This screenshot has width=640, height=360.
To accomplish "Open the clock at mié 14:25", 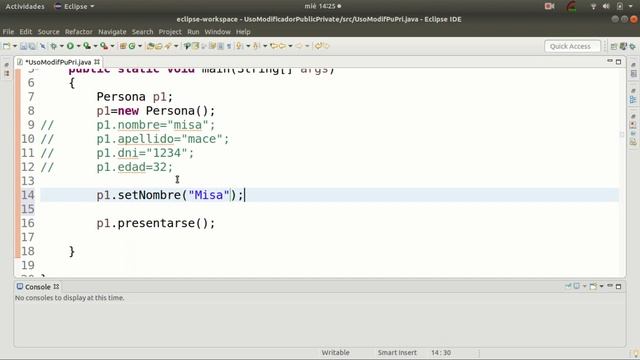I will [322, 6].
